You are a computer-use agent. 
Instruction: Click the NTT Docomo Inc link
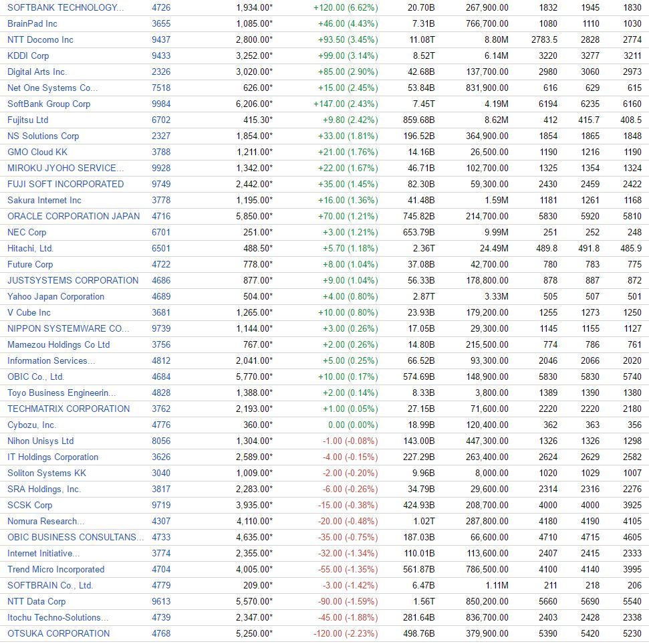click(40, 39)
